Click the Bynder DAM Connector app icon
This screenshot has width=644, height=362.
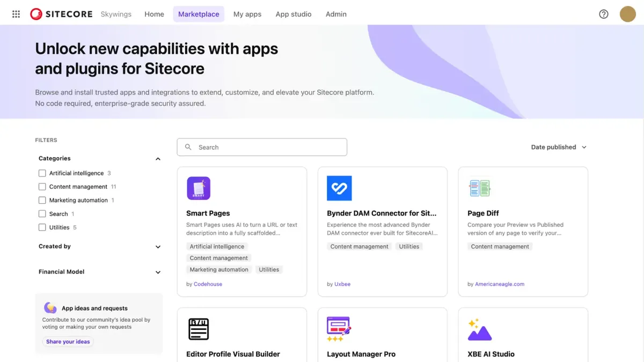339,188
